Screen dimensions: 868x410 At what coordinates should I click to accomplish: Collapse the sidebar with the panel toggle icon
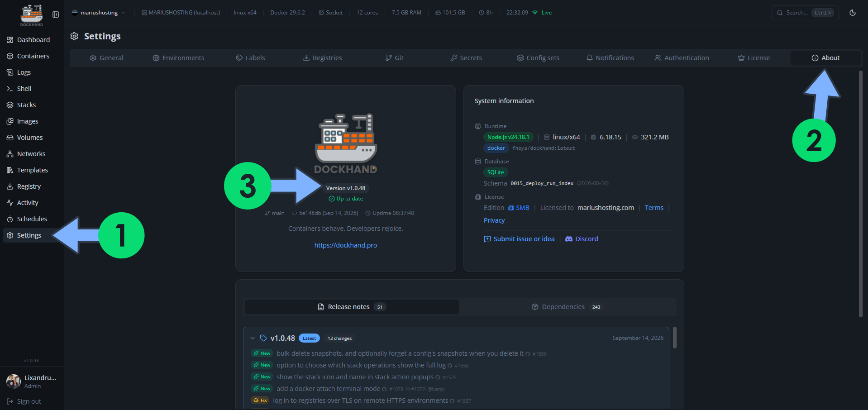click(x=56, y=14)
